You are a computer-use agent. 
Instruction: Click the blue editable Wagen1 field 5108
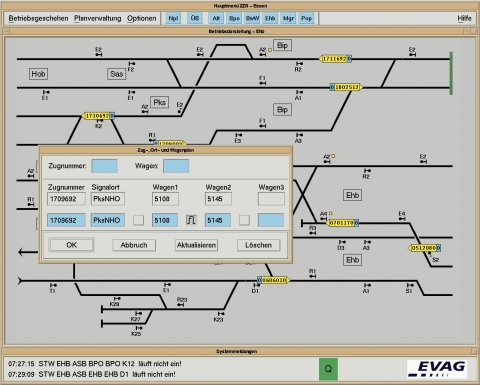[x=165, y=220]
